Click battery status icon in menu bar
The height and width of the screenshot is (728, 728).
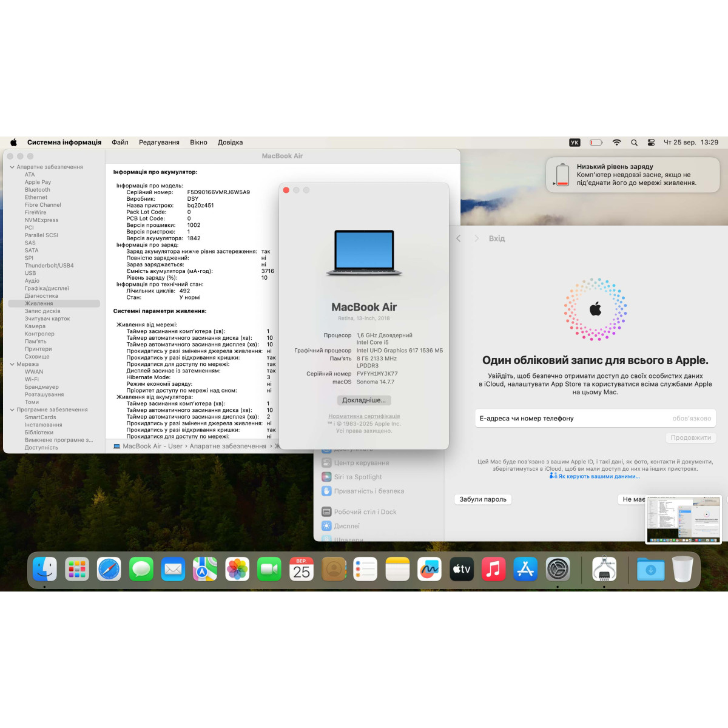pos(596,143)
